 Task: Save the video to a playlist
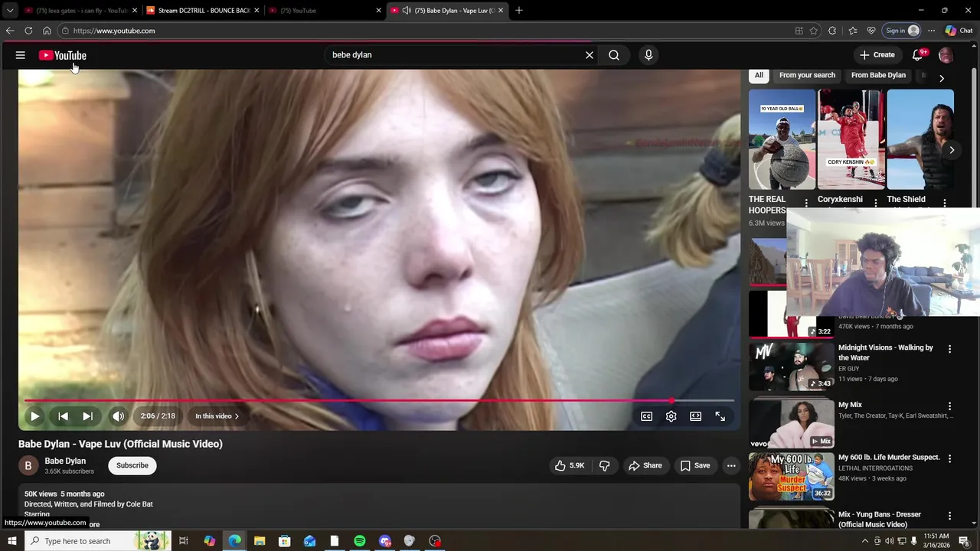(x=695, y=465)
